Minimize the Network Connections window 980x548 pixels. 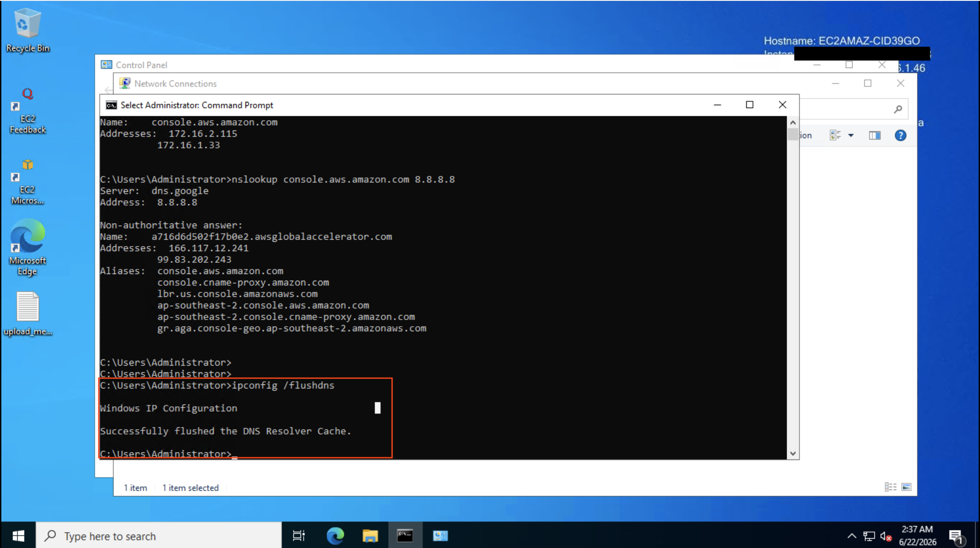click(x=835, y=83)
